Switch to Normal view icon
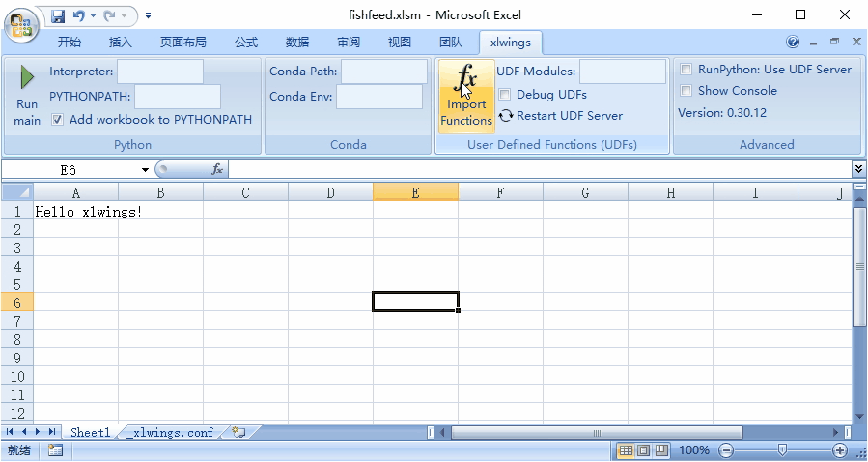868x462 pixels. 626,450
